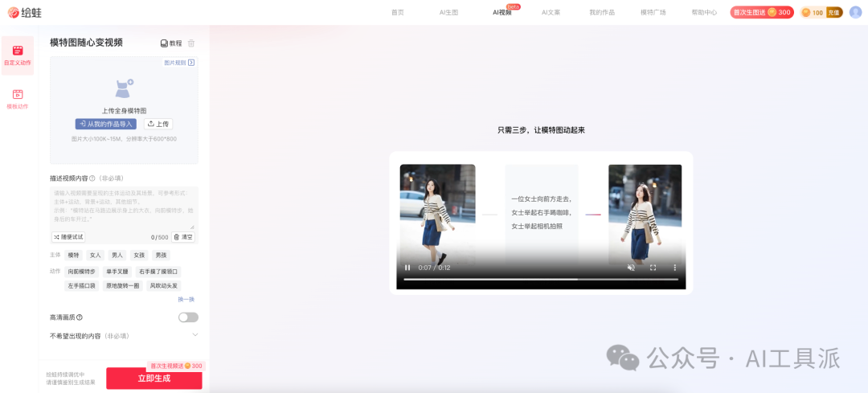Click the 充值 recharge button
This screenshot has height=393, width=868.
(x=833, y=12)
